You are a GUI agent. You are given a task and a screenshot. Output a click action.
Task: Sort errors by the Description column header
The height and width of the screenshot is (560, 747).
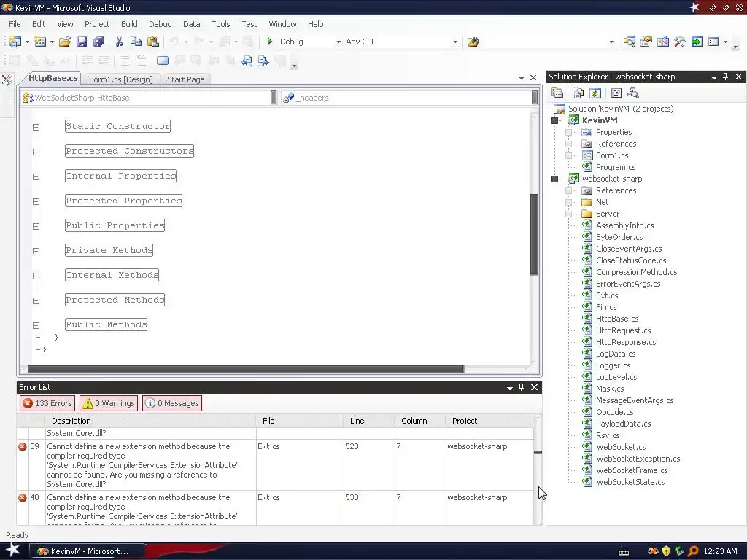click(150, 421)
